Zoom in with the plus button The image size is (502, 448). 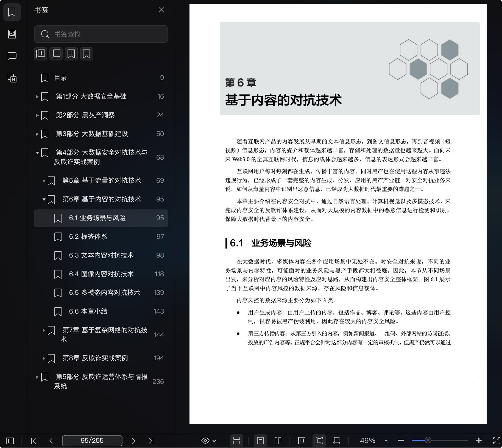tap(479, 440)
